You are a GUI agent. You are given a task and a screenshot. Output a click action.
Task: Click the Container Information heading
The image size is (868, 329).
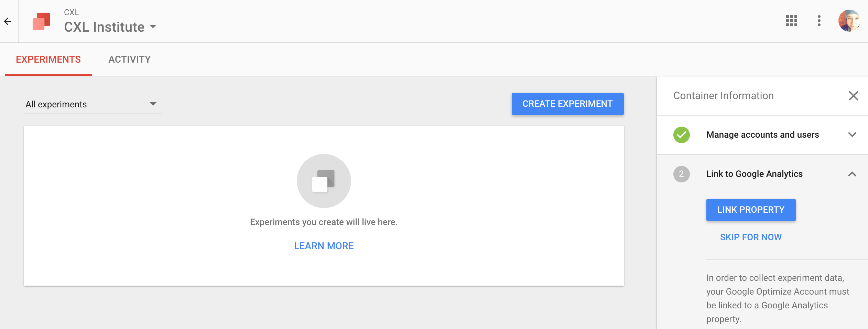click(723, 96)
